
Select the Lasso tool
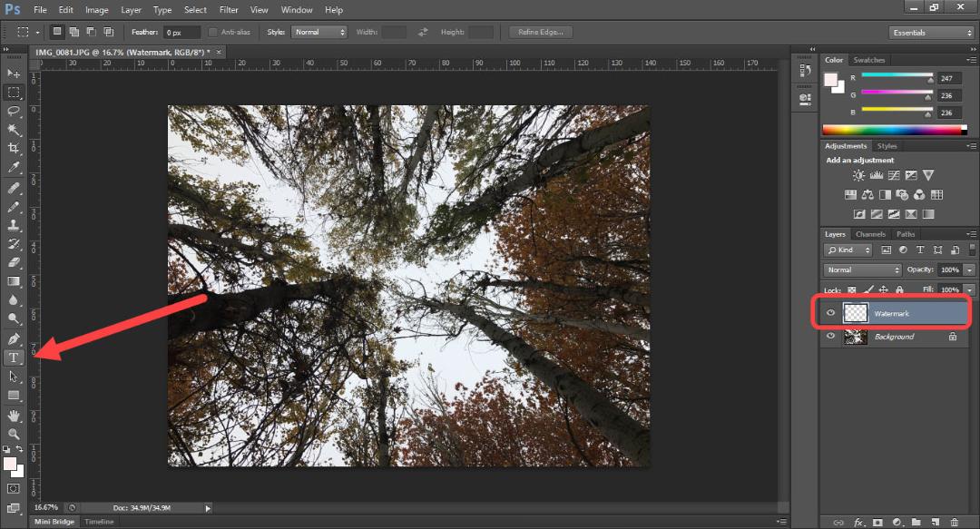(13, 112)
